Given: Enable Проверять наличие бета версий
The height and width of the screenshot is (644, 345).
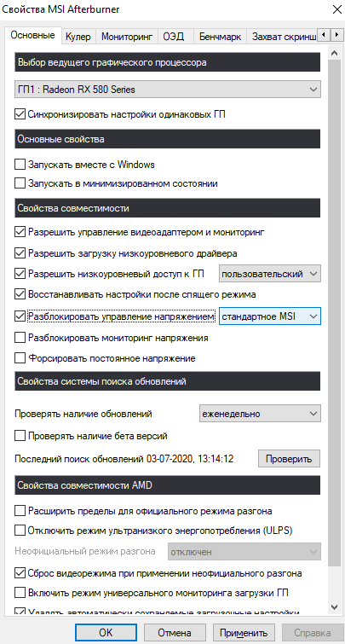Looking at the screenshot, I should [x=20, y=435].
